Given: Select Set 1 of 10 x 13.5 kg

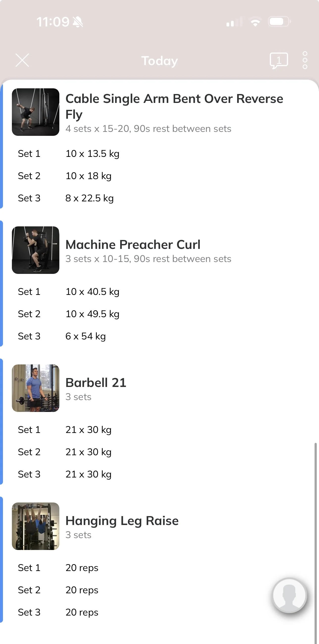Looking at the screenshot, I should 159,153.
